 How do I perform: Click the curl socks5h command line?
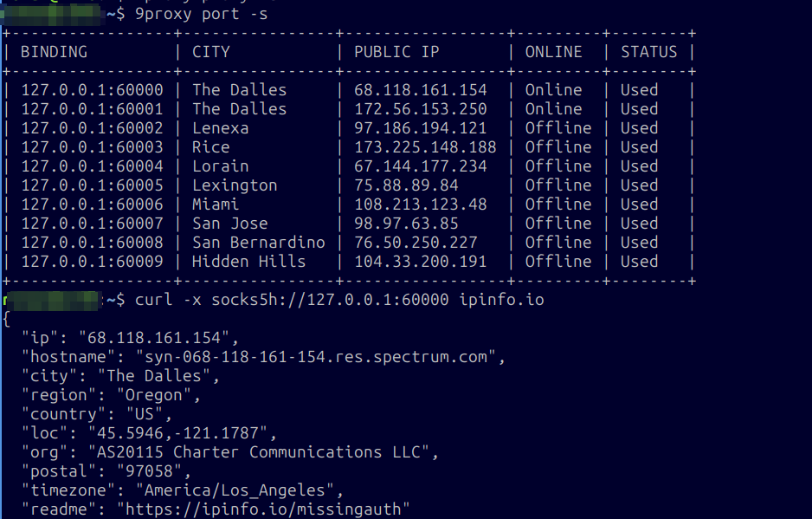(339, 300)
